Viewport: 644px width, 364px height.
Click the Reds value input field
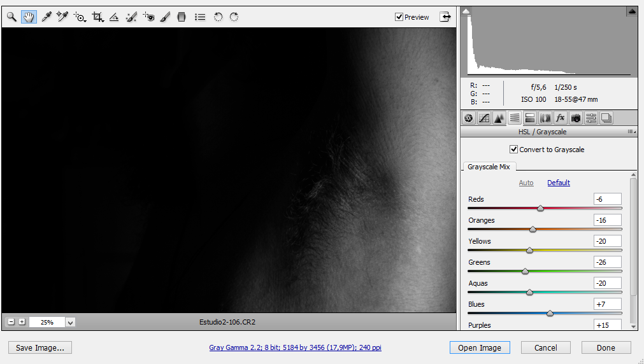[x=608, y=199]
